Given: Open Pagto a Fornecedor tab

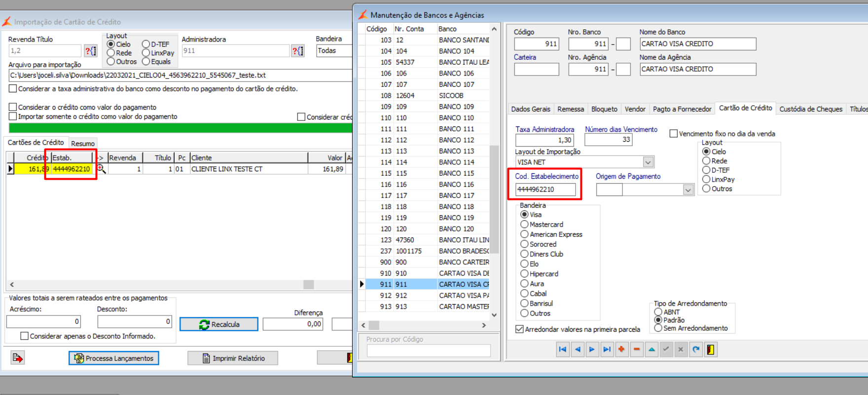Looking at the screenshot, I should pos(682,109).
